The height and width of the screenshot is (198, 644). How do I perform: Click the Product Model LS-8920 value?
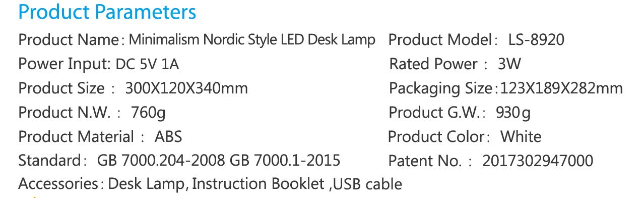click(x=536, y=40)
